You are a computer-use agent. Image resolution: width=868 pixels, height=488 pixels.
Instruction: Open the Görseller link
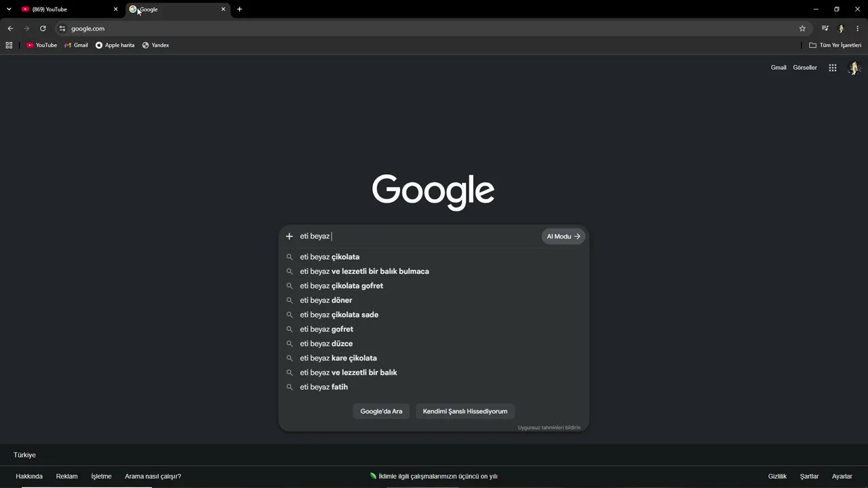(x=805, y=68)
